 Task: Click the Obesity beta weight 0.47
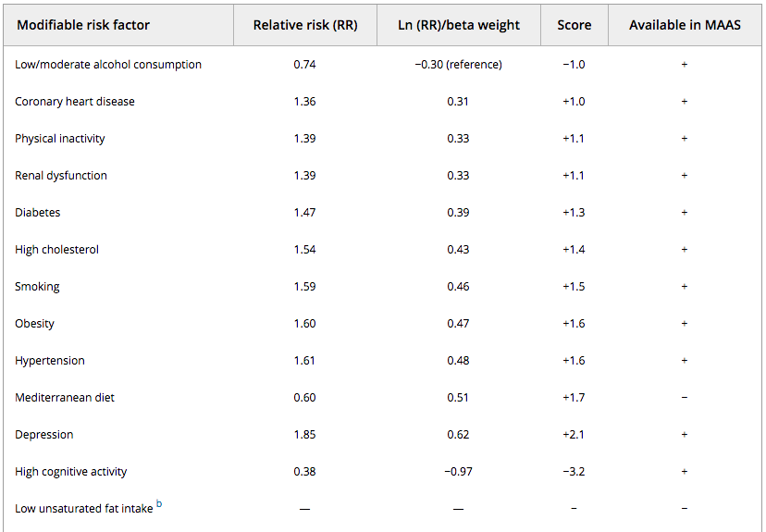click(458, 324)
